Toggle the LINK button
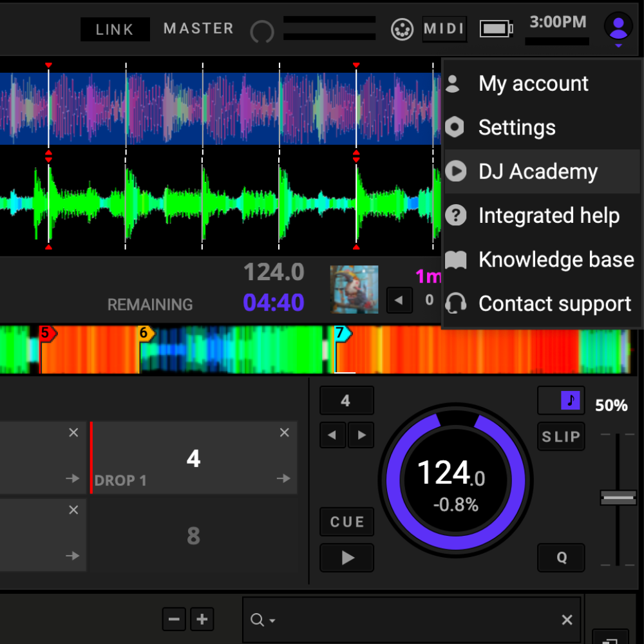This screenshot has height=644, width=644. point(115,29)
